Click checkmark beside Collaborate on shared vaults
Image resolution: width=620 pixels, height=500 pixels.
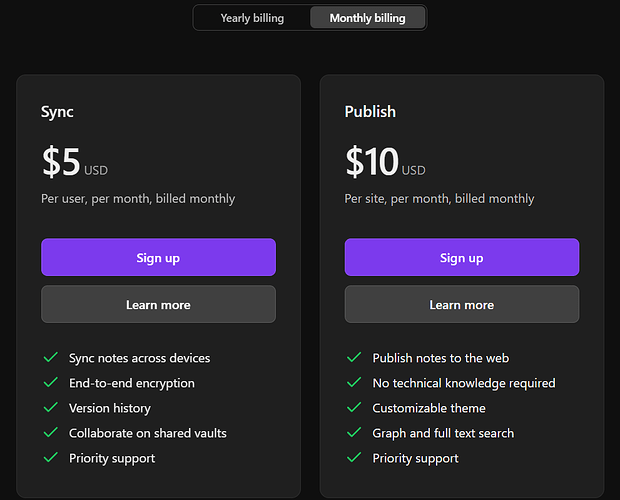50,432
